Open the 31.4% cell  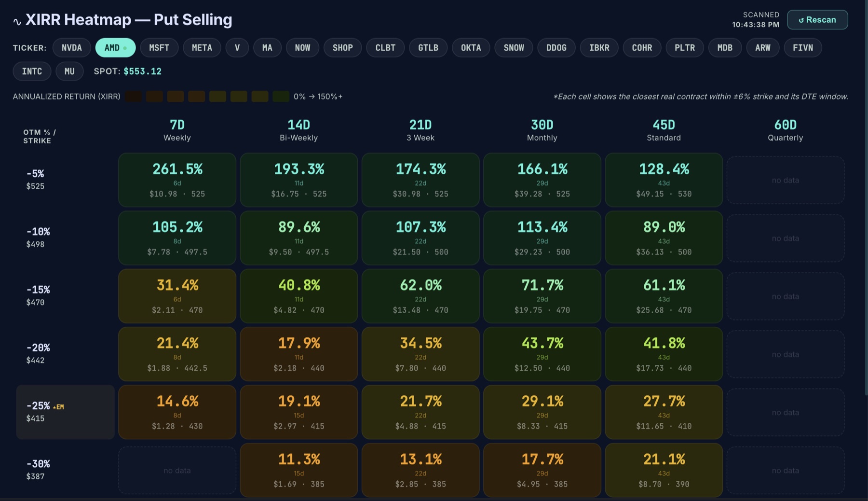point(177,296)
